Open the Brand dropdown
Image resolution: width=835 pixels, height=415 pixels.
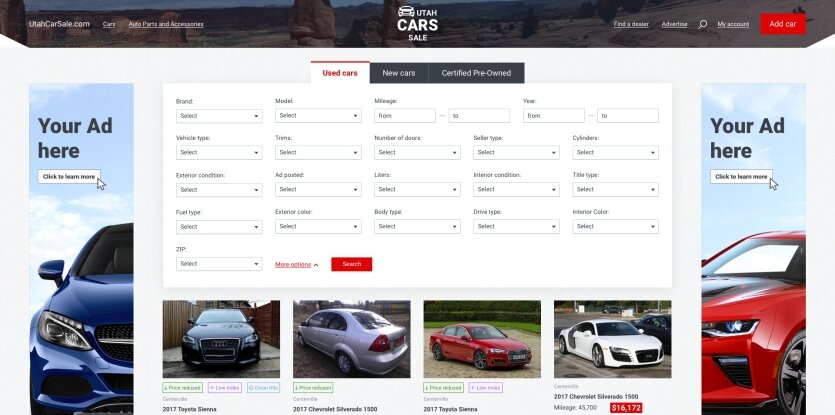[x=219, y=116]
